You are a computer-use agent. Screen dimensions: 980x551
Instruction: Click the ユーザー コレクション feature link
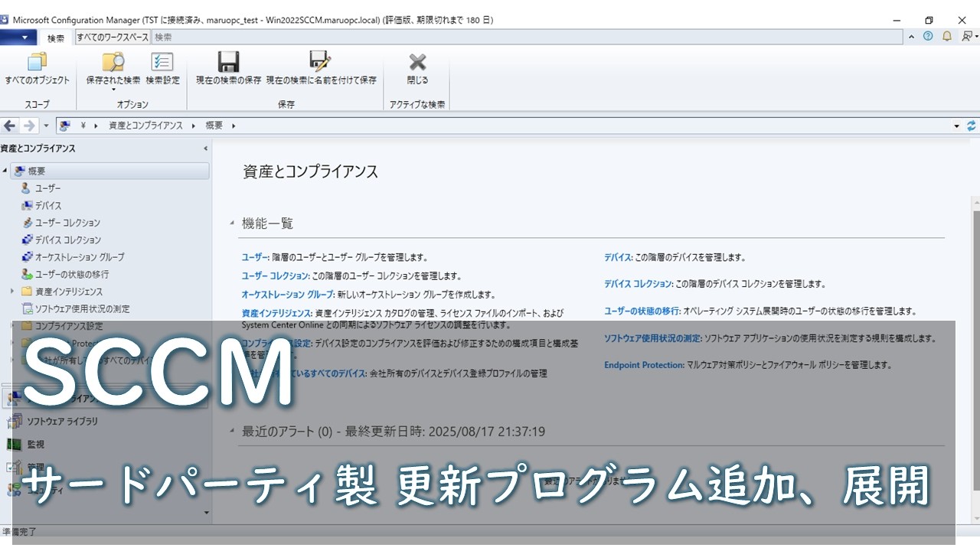(x=275, y=276)
